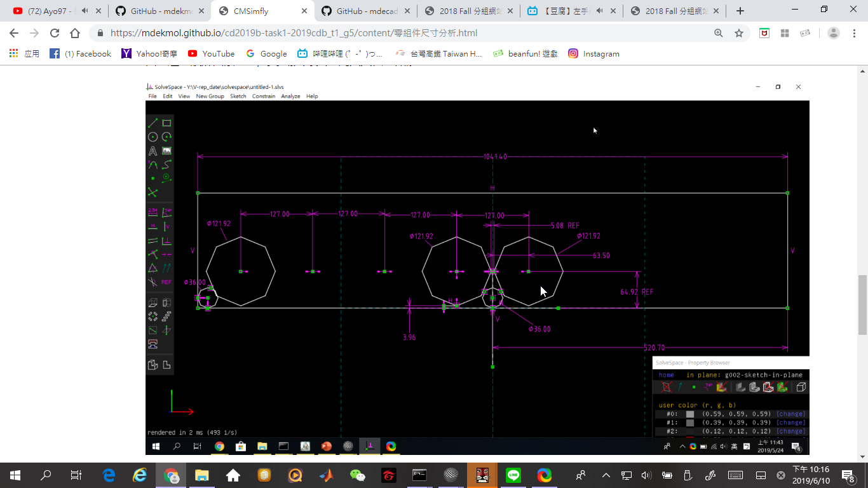The height and width of the screenshot is (488, 868).
Task: Click the vertical constraint icon
Action: 166,226
